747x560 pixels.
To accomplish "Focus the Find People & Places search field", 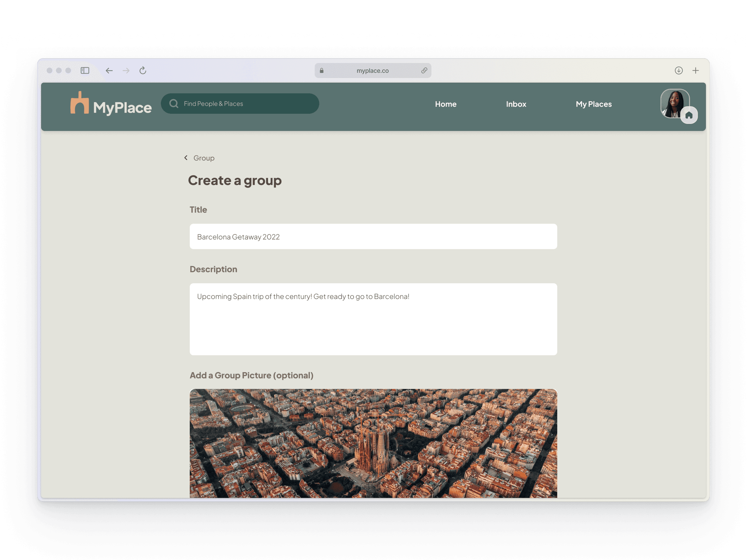I will pos(240,104).
